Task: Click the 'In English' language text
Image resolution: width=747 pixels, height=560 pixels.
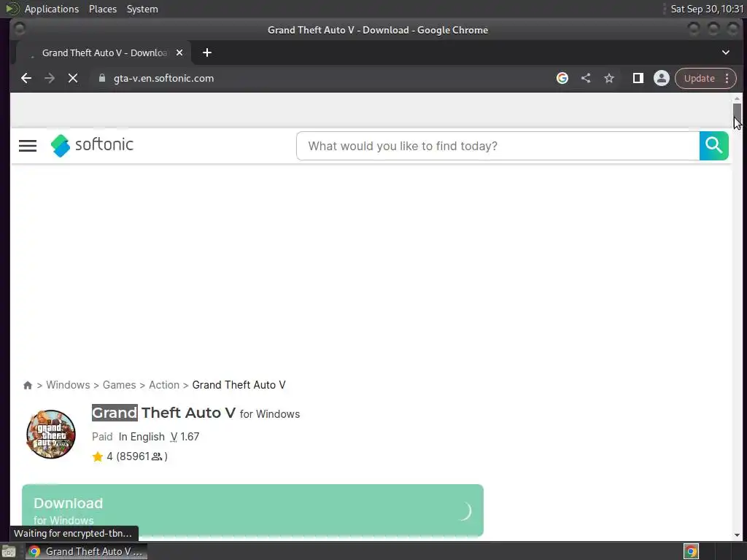Action: tap(142, 437)
